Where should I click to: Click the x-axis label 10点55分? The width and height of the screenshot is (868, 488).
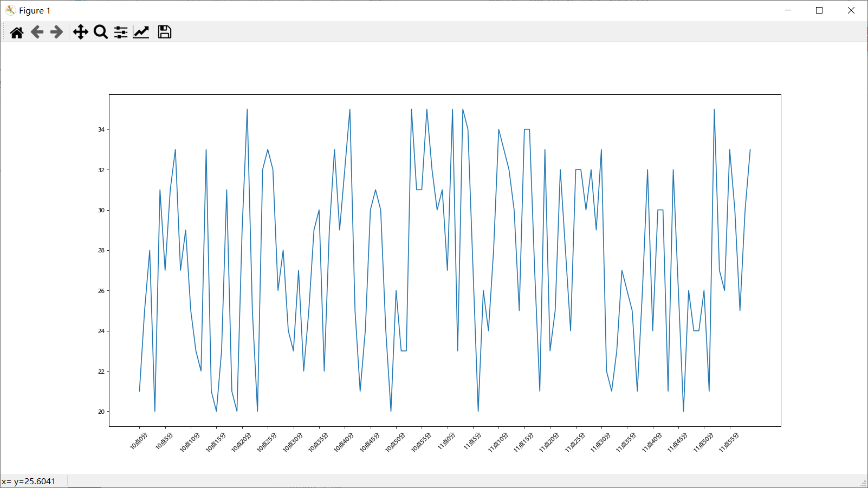click(421, 442)
